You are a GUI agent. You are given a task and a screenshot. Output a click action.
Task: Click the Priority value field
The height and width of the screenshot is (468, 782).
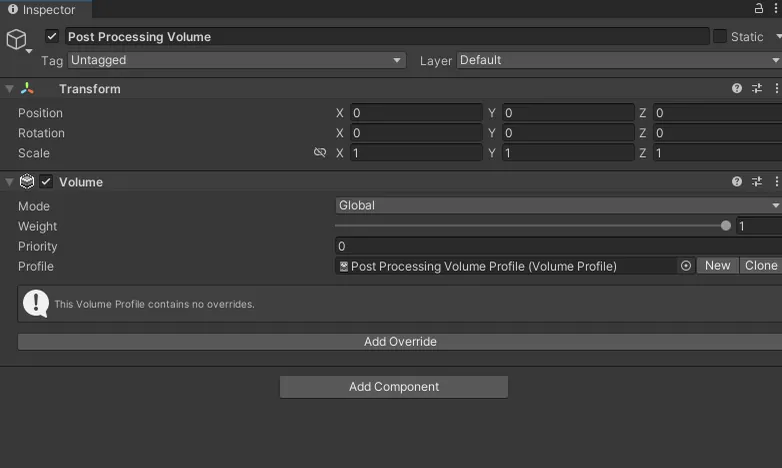(x=559, y=246)
